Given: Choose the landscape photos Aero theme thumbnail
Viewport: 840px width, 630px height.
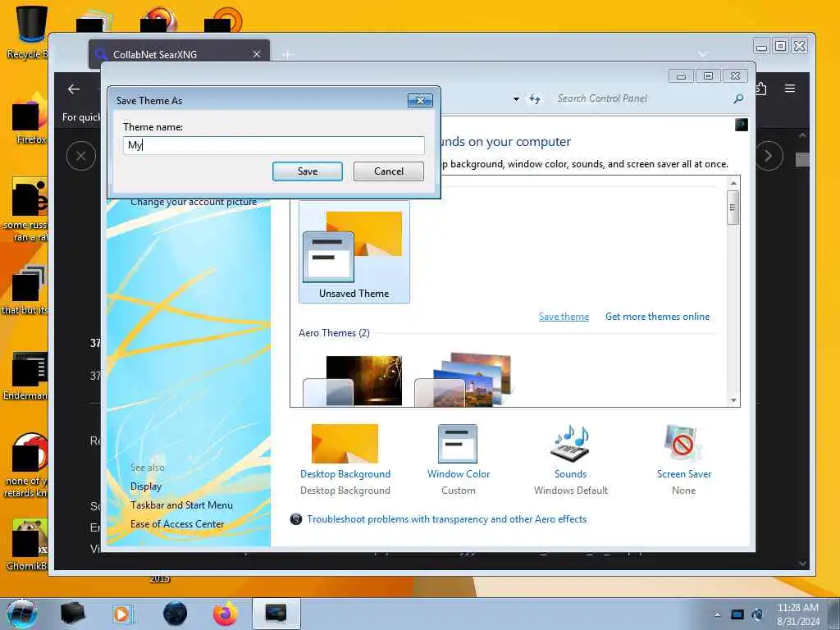Looking at the screenshot, I should tap(463, 379).
